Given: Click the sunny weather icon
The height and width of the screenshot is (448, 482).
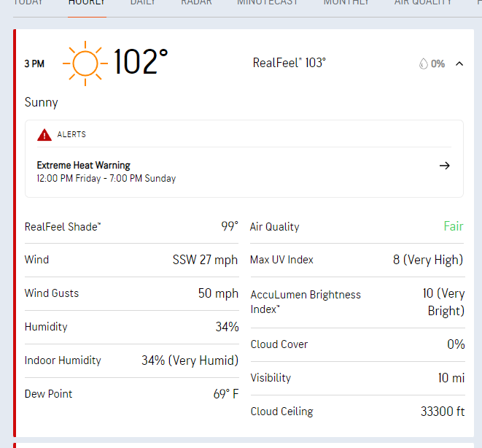Looking at the screenshot, I should [x=85, y=63].
